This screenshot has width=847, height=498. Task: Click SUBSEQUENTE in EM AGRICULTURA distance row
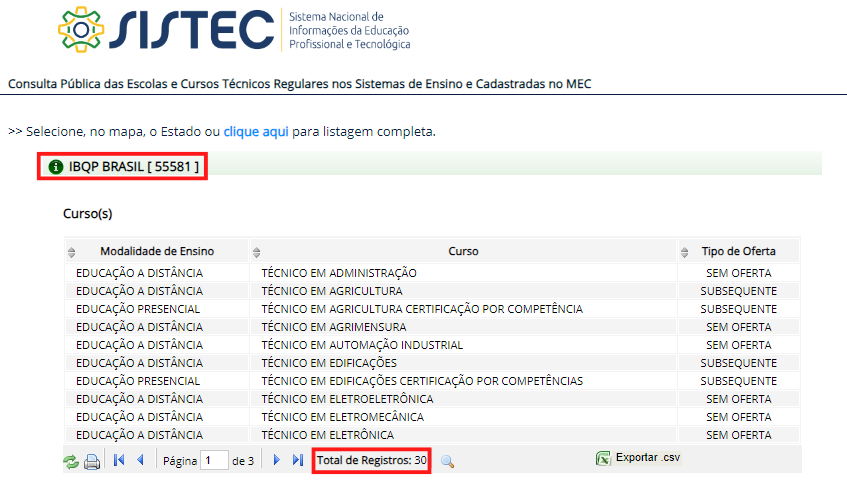[x=738, y=291]
